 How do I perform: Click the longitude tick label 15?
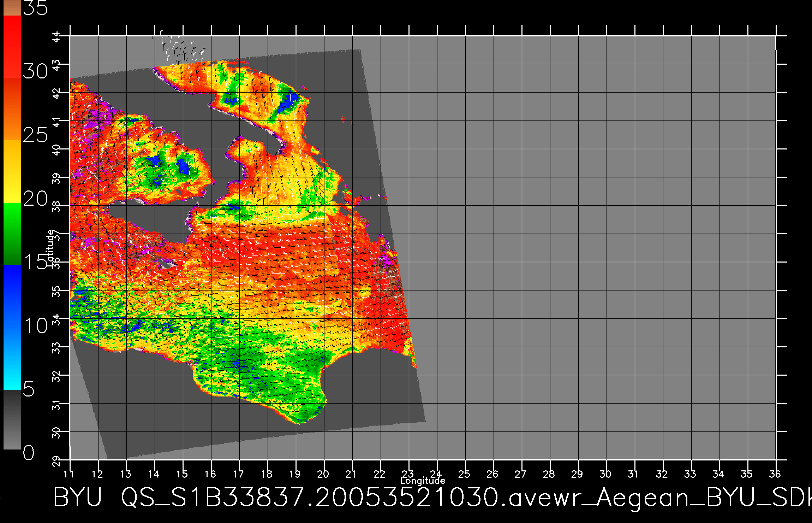[x=182, y=474]
